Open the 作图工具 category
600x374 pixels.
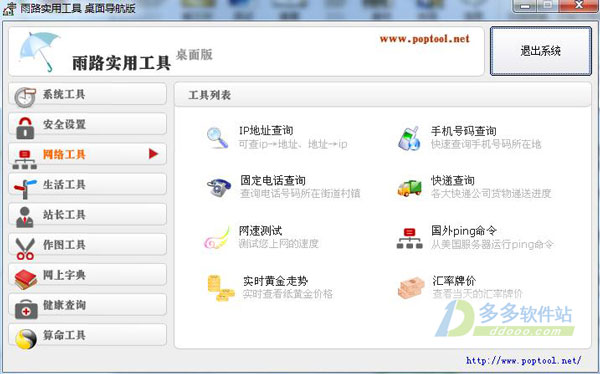[x=88, y=245]
